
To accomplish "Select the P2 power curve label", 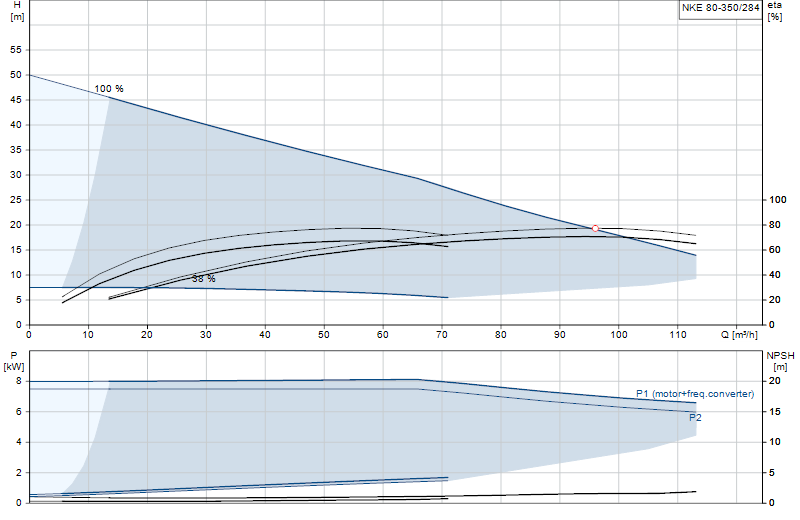I will 695,417.
